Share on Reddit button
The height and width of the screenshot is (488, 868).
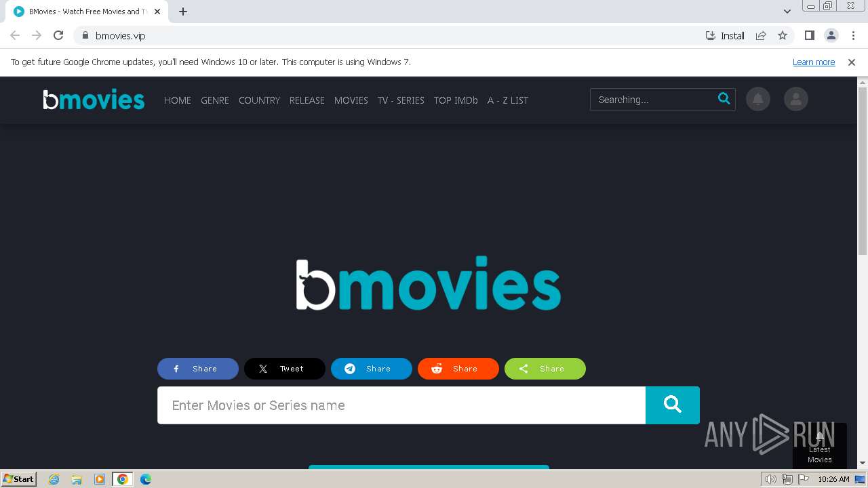458,369
